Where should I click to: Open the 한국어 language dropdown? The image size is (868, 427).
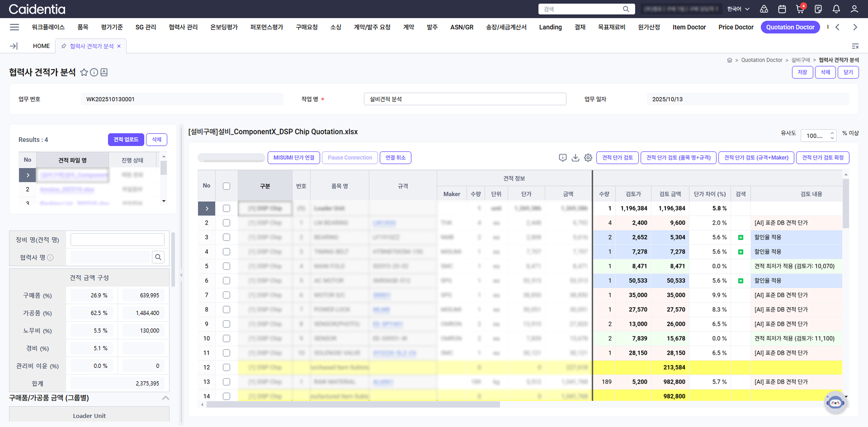click(738, 9)
